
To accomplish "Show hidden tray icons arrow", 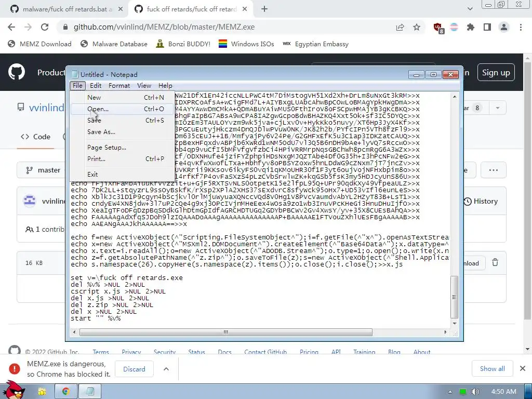I will 450,392.
